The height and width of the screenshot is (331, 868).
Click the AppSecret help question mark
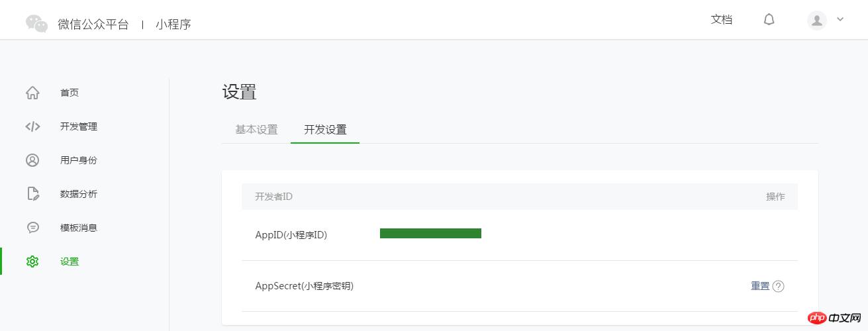point(779,287)
